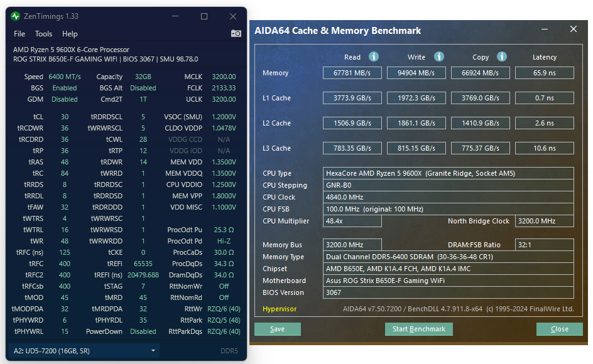Click the Start Benchmark button
Viewport: 593px width, 364px height.
coord(418,329)
